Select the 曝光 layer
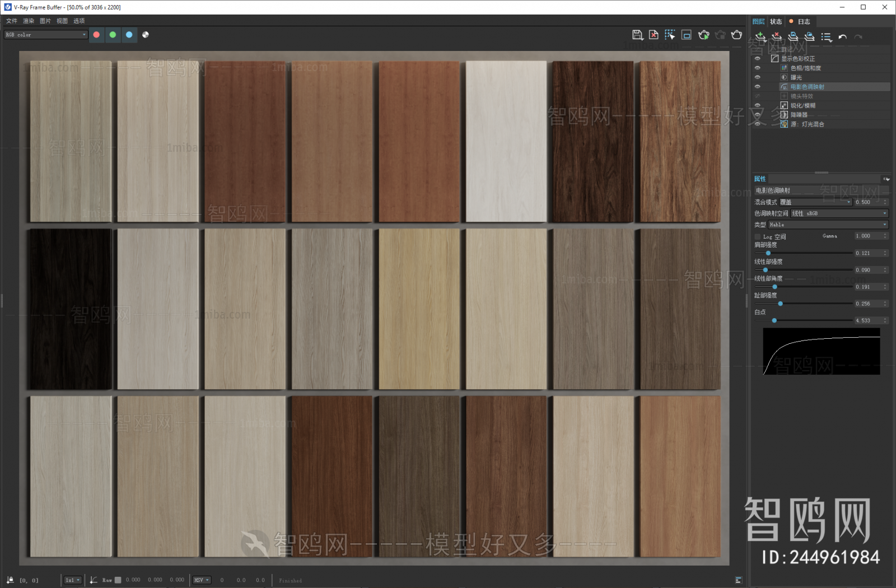 tap(834, 77)
